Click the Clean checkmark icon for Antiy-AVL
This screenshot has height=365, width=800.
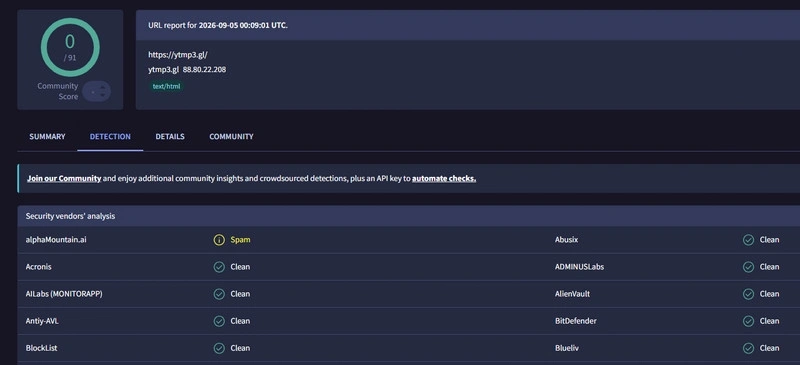(x=219, y=321)
